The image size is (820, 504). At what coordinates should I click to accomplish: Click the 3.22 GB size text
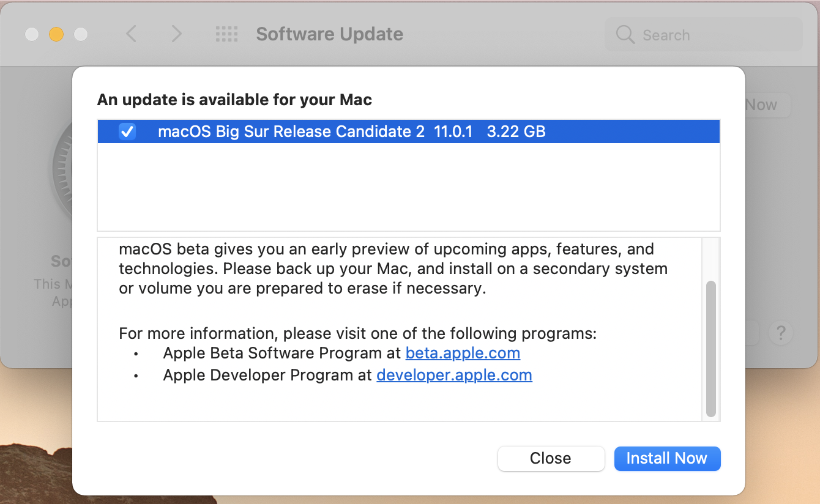516,132
